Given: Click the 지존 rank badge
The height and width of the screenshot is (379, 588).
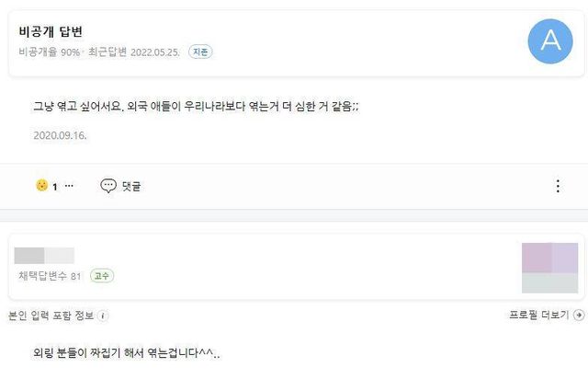Looking at the screenshot, I should point(200,52).
